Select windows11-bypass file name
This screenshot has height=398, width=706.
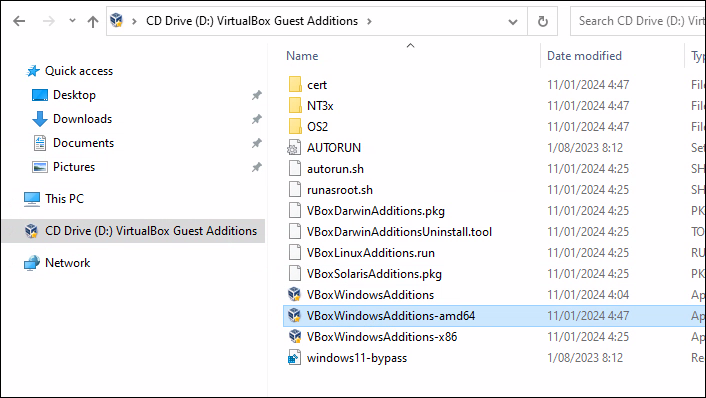coord(357,358)
